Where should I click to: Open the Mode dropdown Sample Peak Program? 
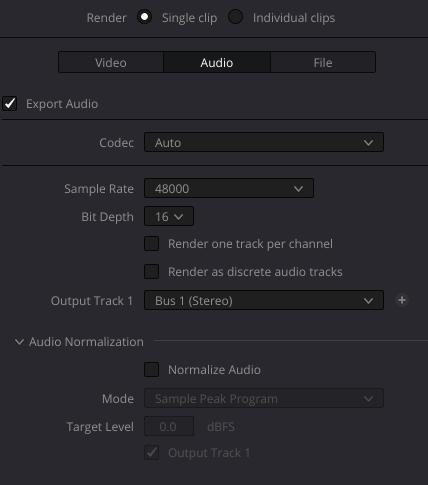pos(264,398)
